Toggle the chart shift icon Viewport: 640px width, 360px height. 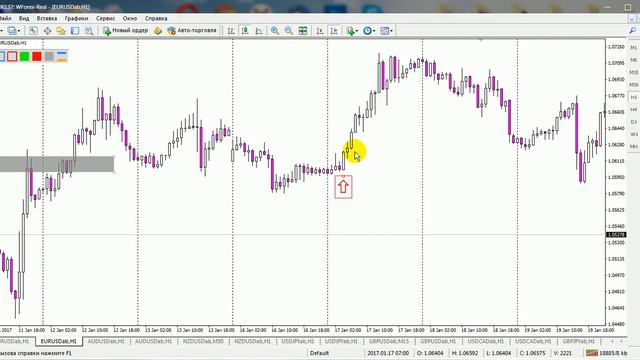334,31
